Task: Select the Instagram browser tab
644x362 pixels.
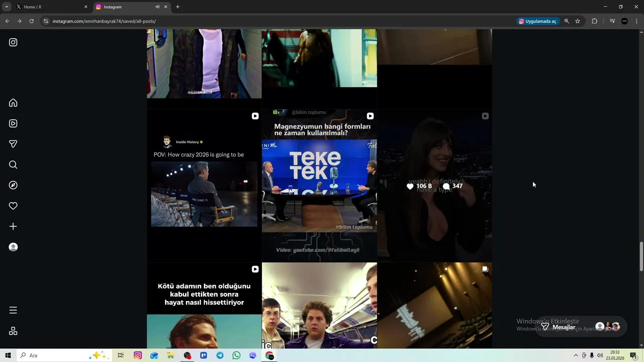Action: click(126, 7)
